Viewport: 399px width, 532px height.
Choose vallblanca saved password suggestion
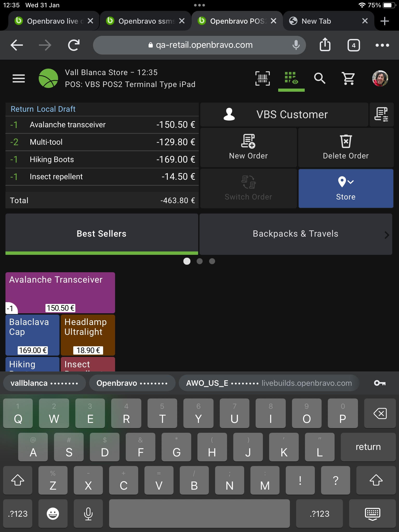[x=44, y=383]
